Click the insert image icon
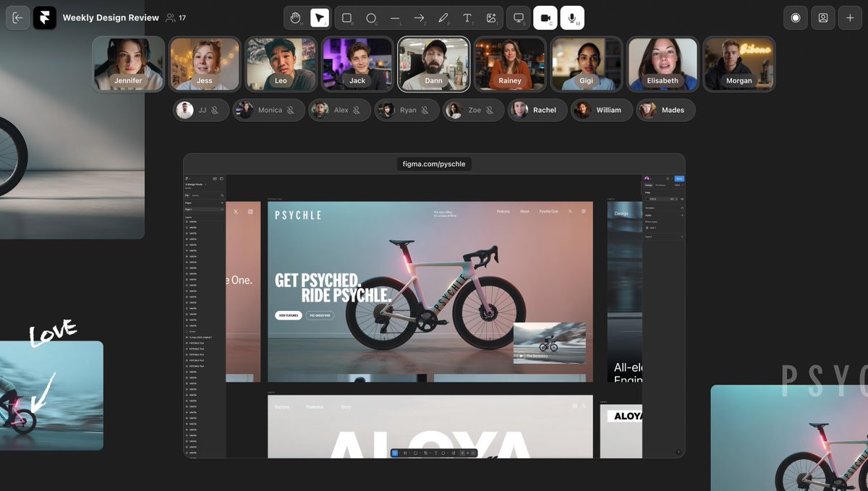This screenshot has width=868, height=491. point(492,18)
